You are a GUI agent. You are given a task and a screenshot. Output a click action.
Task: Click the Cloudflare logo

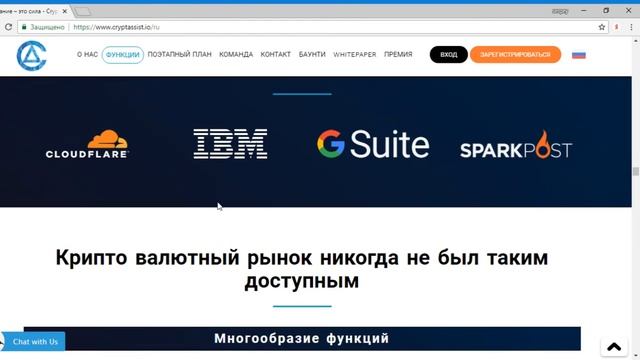click(87, 144)
